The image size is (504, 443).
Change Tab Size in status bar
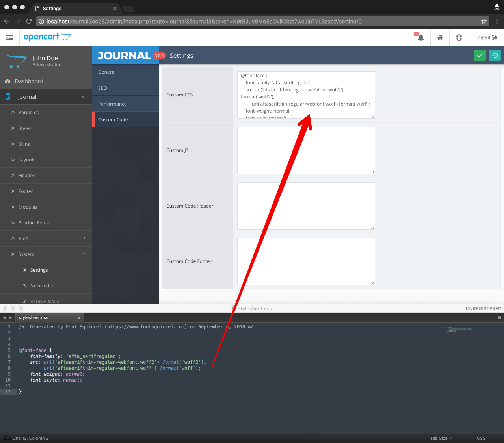click(441, 438)
